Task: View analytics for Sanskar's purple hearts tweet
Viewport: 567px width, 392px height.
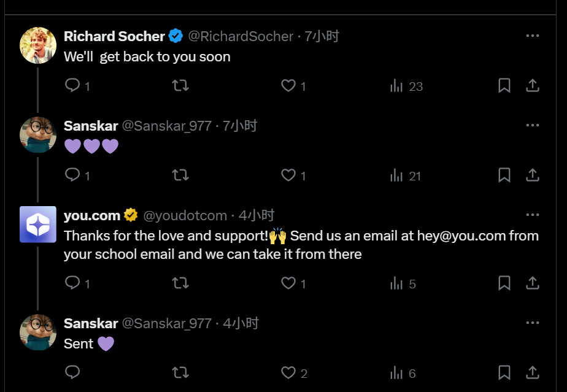Action: tap(397, 175)
